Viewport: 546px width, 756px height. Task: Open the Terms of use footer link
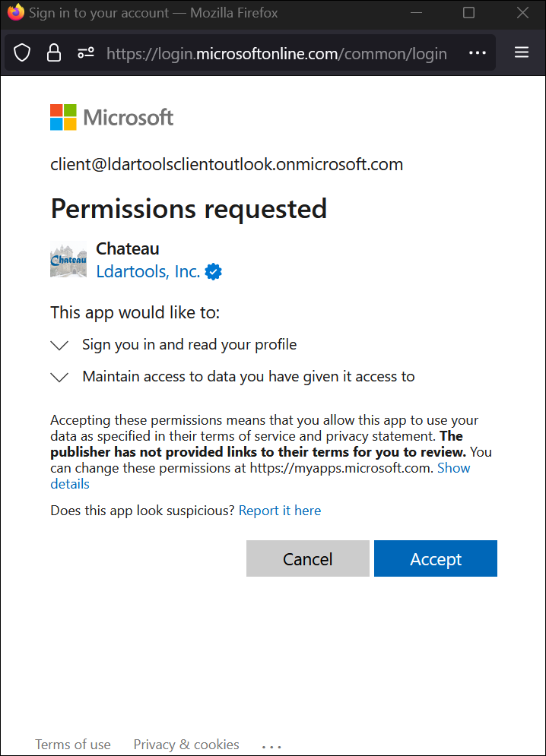point(73,745)
